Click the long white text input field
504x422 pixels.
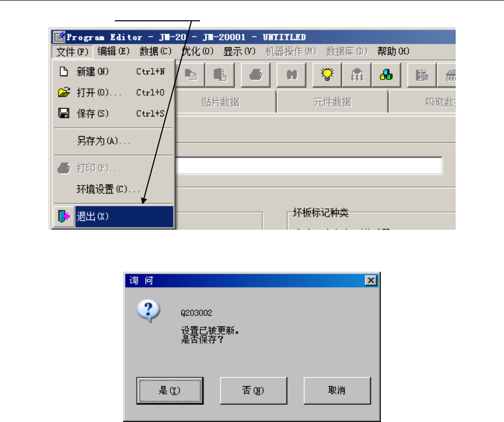click(x=309, y=166)
